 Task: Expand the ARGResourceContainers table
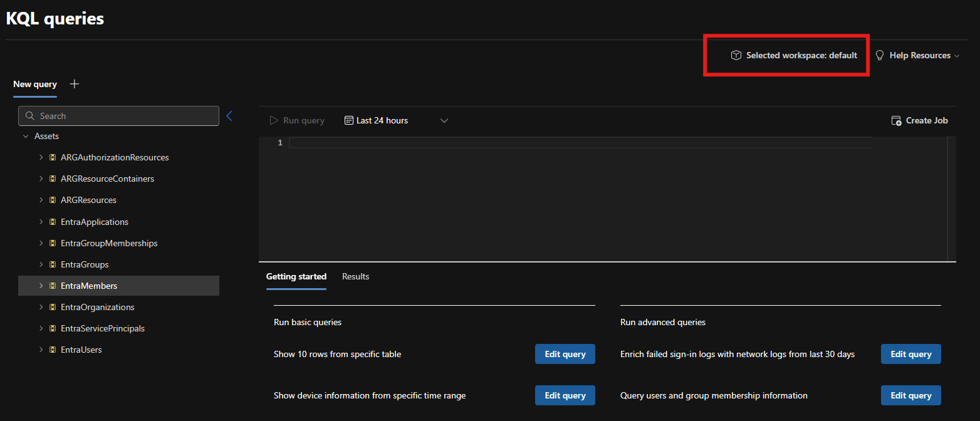(41, 179)
